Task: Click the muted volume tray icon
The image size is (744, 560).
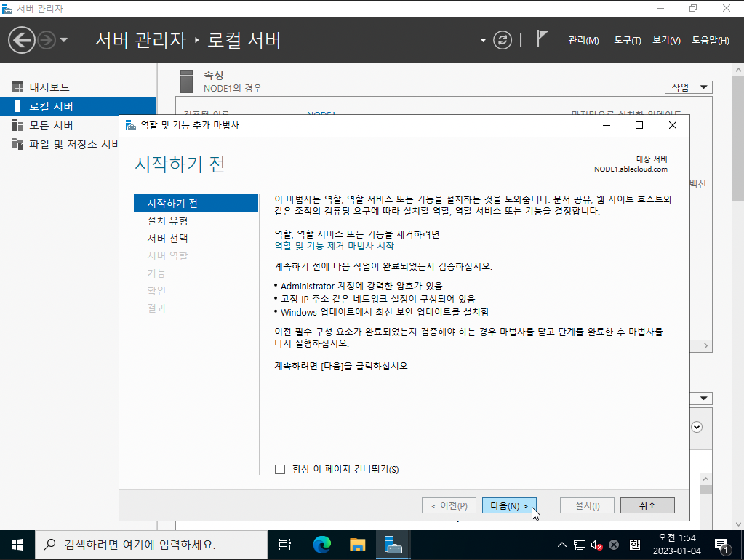Action: [596, 545]
